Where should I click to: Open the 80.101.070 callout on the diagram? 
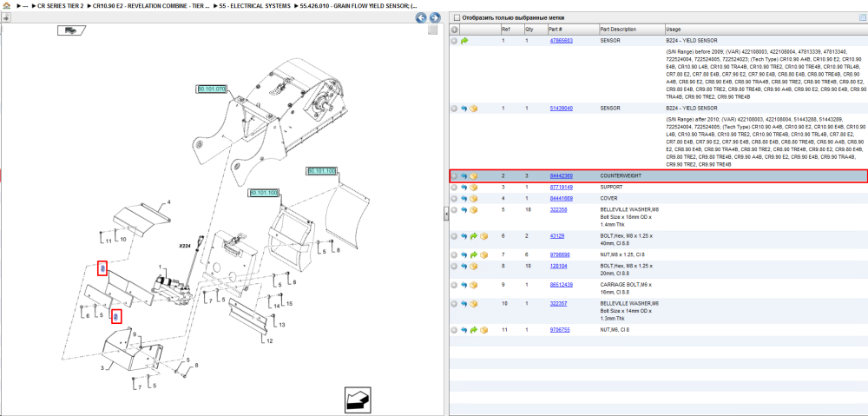(212, 89)
